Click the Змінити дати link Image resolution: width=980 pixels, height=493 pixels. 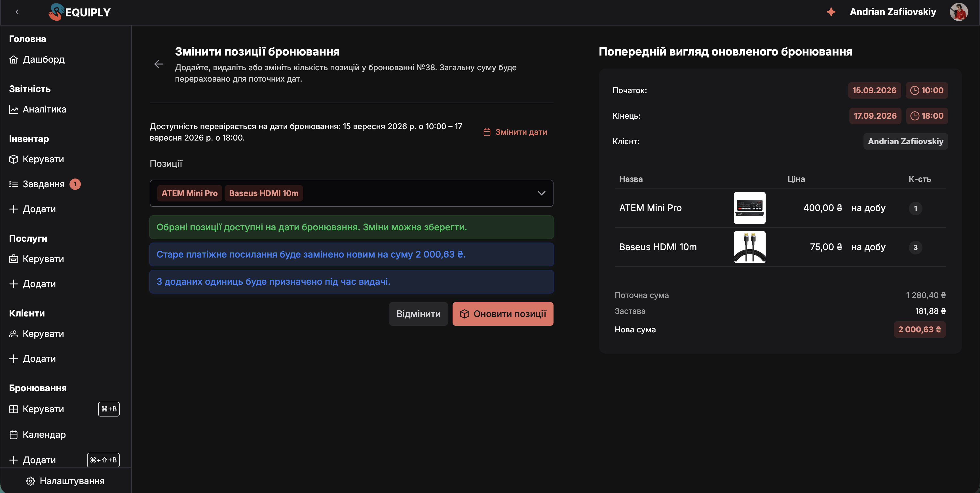pyautogui.click(x=515, y=132)
